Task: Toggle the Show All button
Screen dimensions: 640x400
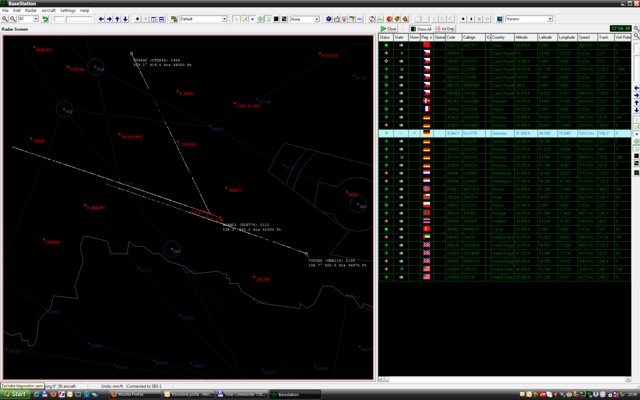Action: point(420,29)
